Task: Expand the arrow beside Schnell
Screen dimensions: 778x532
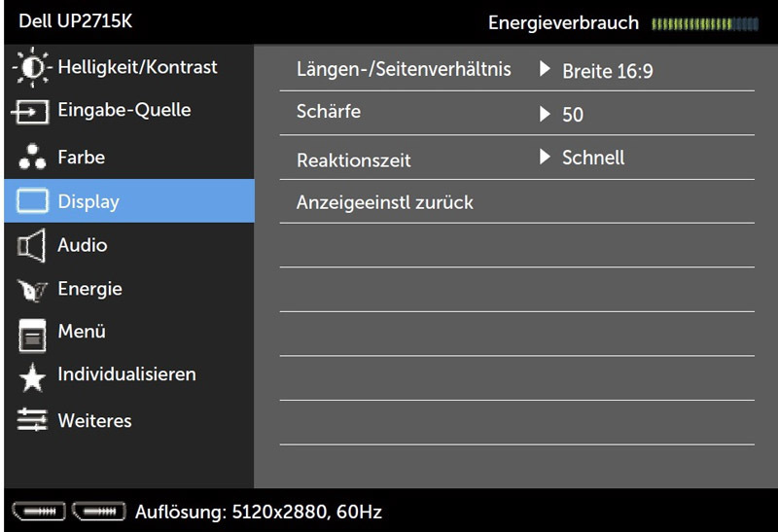Action: coord(545,157)
